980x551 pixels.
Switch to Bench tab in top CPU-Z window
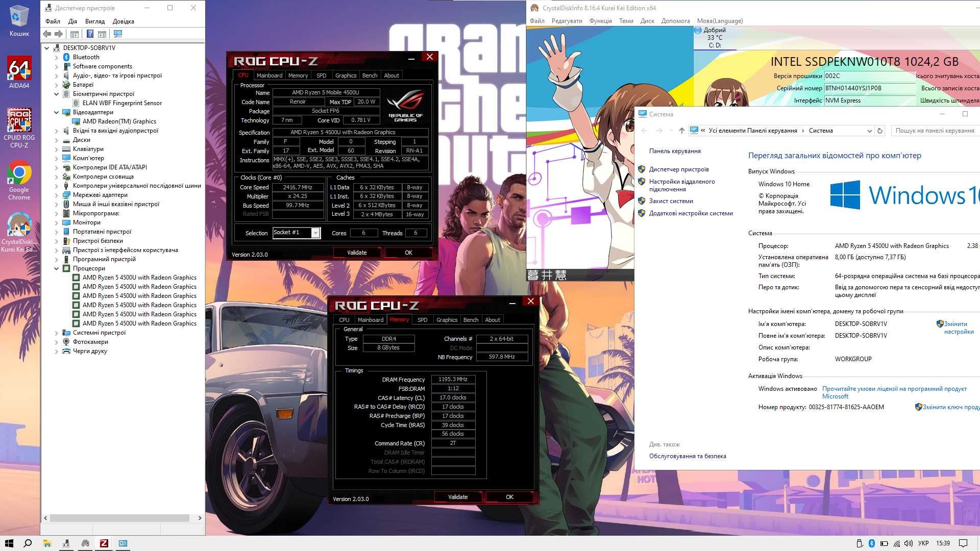370,76
